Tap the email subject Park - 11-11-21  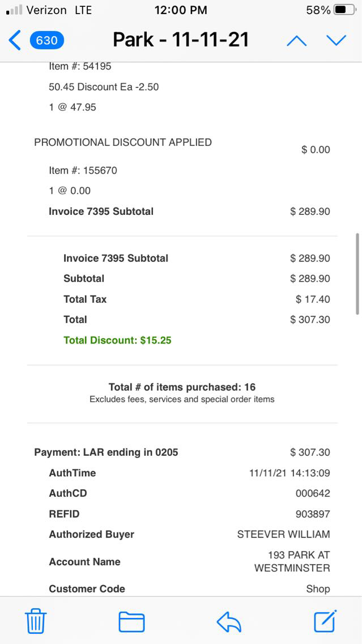point(181,40)
